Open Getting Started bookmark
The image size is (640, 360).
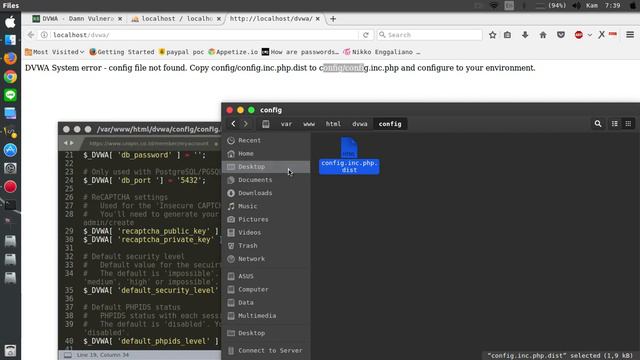(122, 52)
